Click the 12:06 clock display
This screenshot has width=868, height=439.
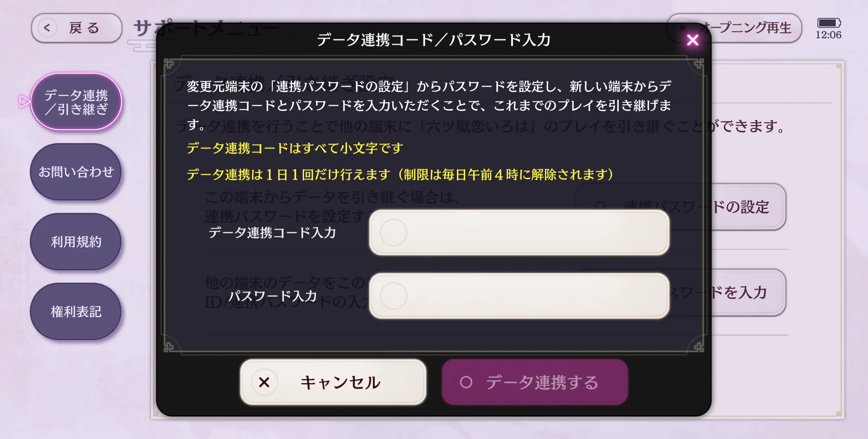coord(829,35)
